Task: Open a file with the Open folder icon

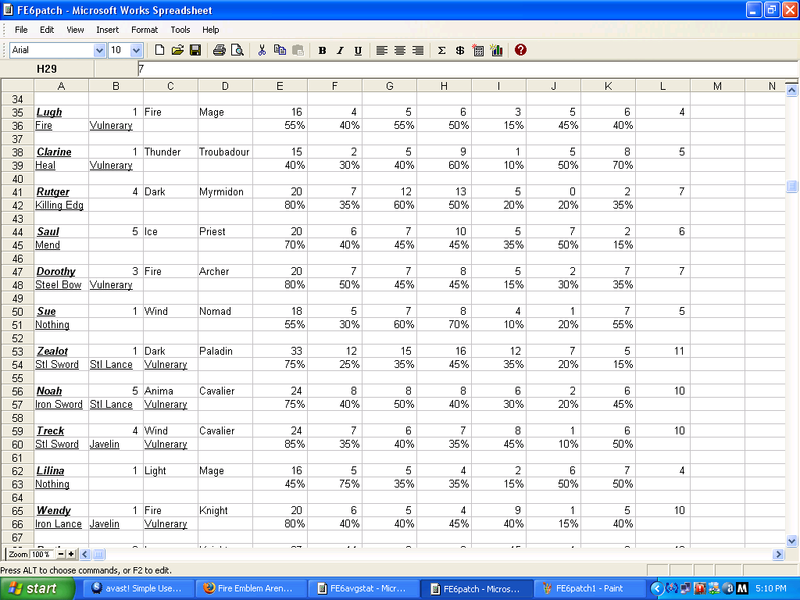Action: click(177, 50)
